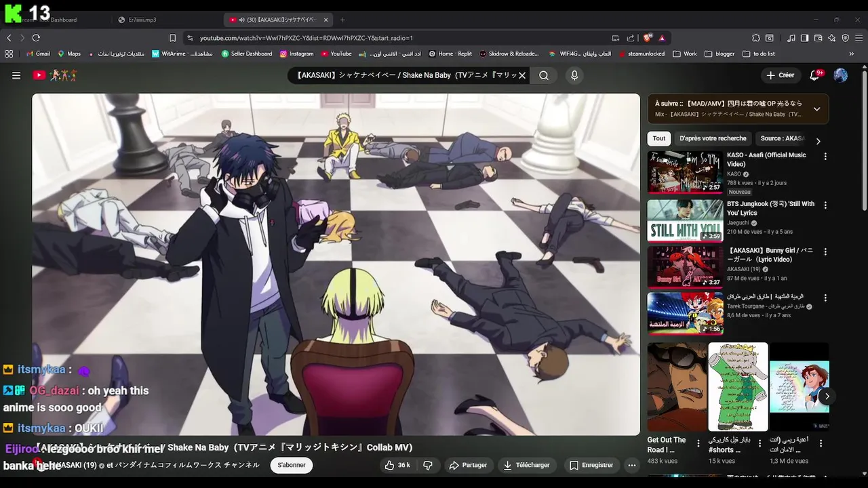868x488 pixels.
Task: Open the Instagram bookmark
Action: (297, 54)
